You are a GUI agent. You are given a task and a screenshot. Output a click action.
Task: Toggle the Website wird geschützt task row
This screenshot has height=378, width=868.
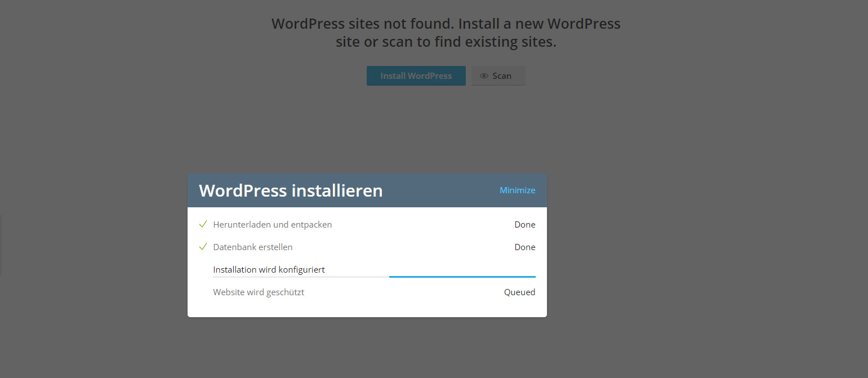(367, 292)
